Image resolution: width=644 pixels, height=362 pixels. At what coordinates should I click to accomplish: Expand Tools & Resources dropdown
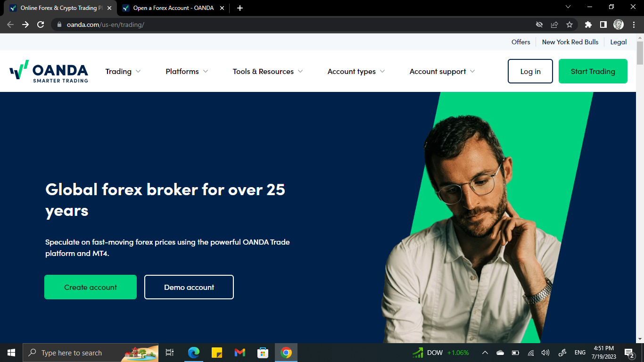point(268,72)
